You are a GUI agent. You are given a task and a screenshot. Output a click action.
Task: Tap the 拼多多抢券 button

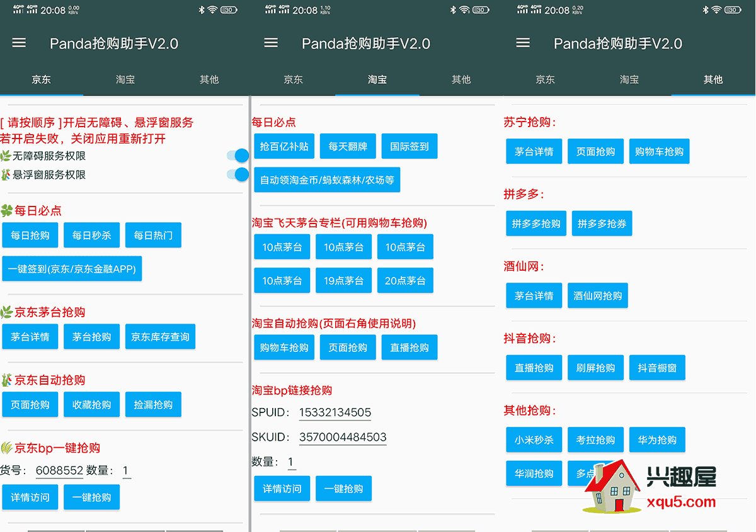602,224
